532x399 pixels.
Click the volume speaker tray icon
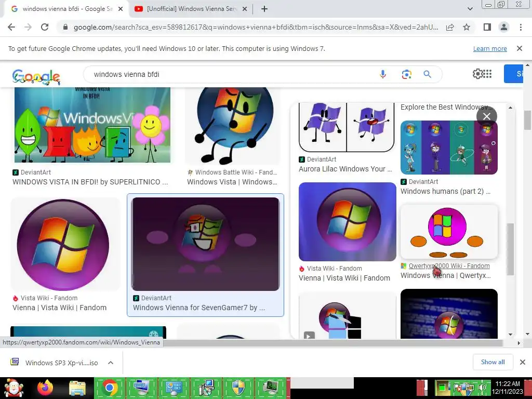(482, 388)
